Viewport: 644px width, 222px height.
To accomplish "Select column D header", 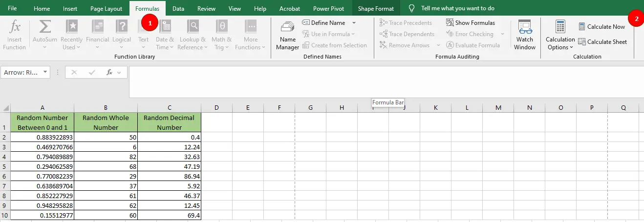I will tap(216, 107).
